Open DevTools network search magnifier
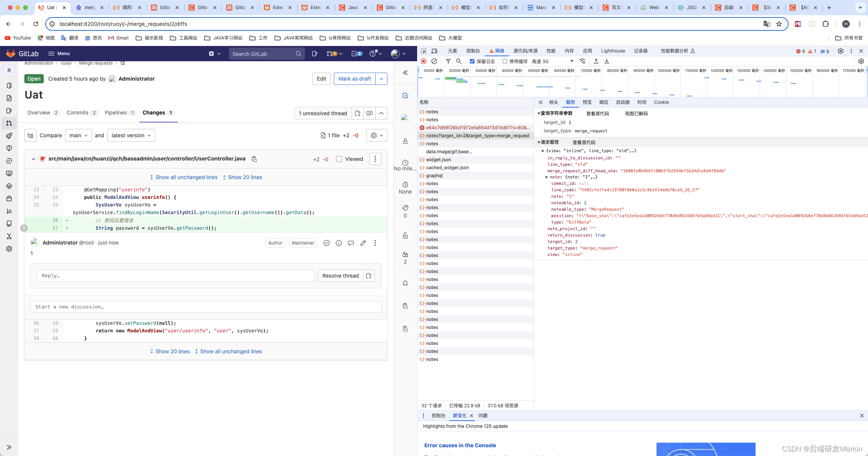The width and height of the screenshot is (868, 456). click(x=459, y=61)
